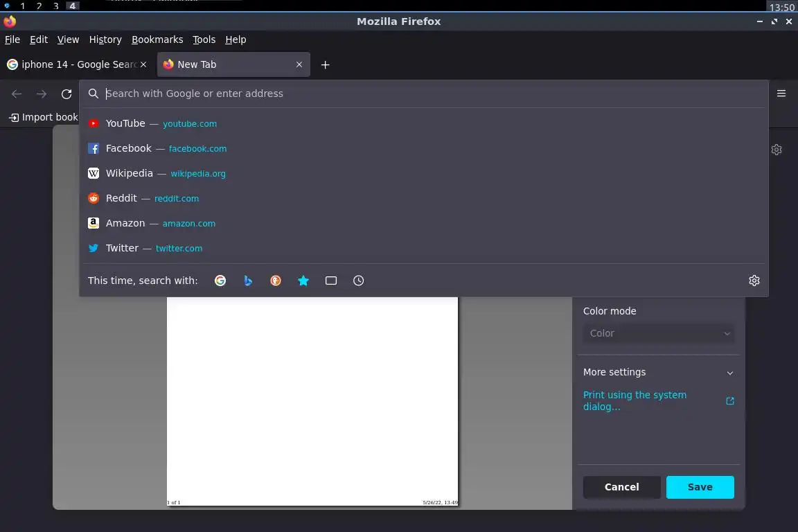Open the Help menu
The height and width of the screenshot is (532, 798).
(x=236, y=39)
